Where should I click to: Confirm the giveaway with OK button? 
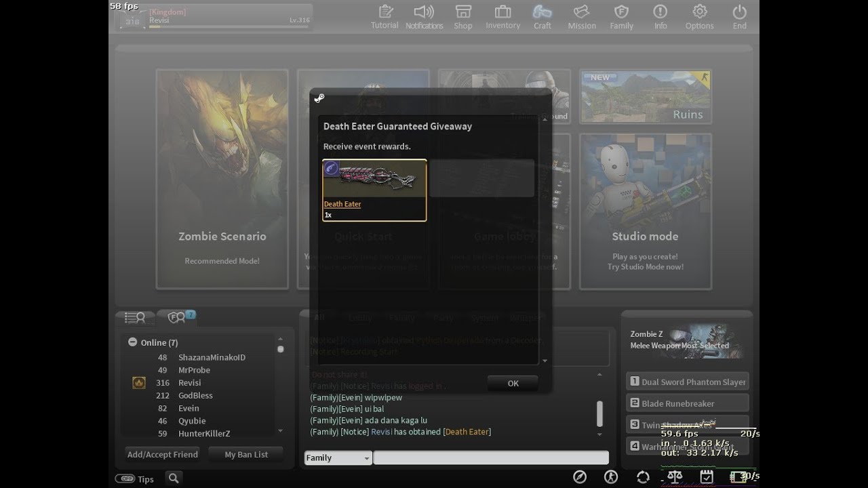pyautogui.click(x=513, y=384)
